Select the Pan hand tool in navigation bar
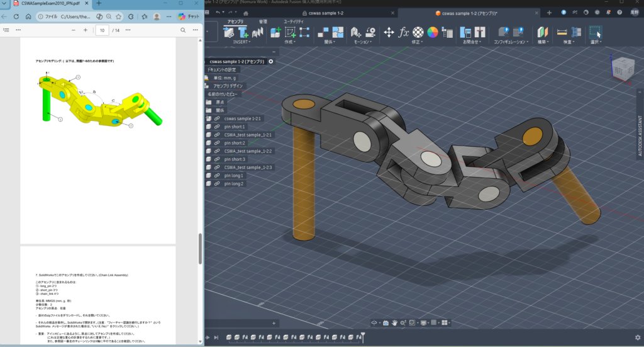Screen dimensions: 644x347 [x=395, y=322]
